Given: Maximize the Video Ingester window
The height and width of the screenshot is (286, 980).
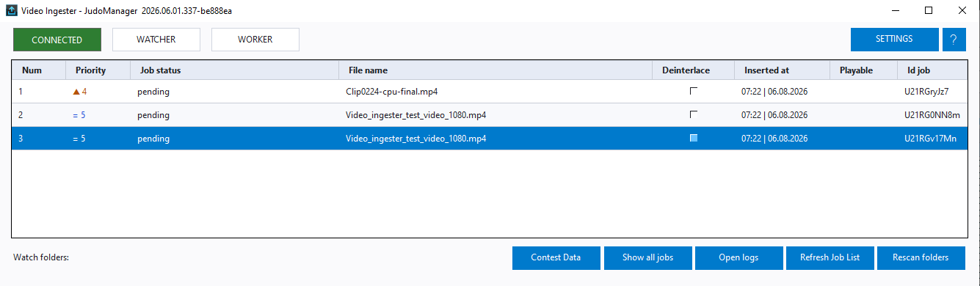Looking at the screenshot, I should pyautogui.click(x=929, y=11).
